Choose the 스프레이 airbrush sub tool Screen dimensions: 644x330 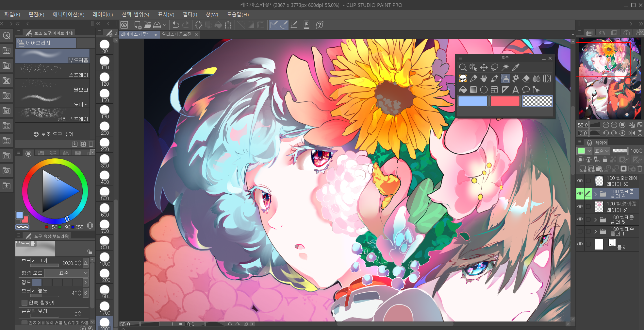pyautogui.click(x=52, y=71)
